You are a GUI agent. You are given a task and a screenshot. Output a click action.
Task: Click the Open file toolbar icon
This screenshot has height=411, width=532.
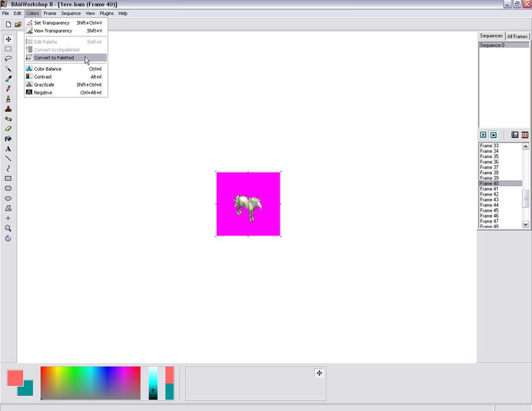click(x=18, y=25)
